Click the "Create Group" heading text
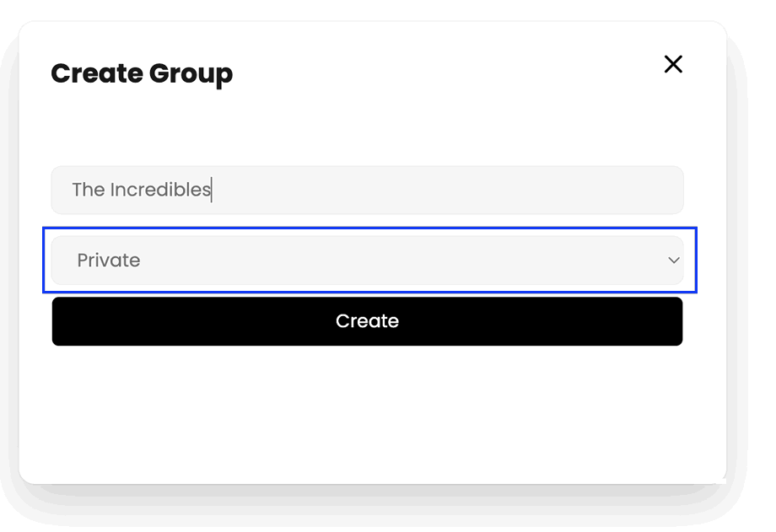 [142, 74]
